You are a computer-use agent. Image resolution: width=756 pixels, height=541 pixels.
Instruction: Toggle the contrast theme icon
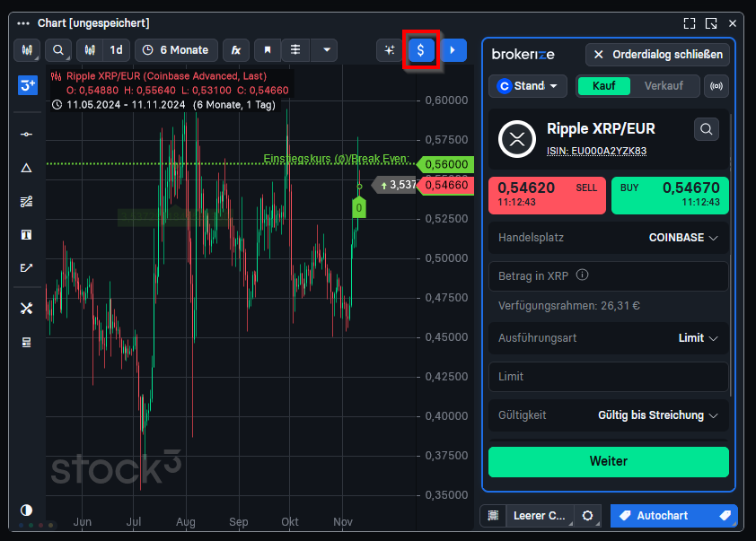27,510
